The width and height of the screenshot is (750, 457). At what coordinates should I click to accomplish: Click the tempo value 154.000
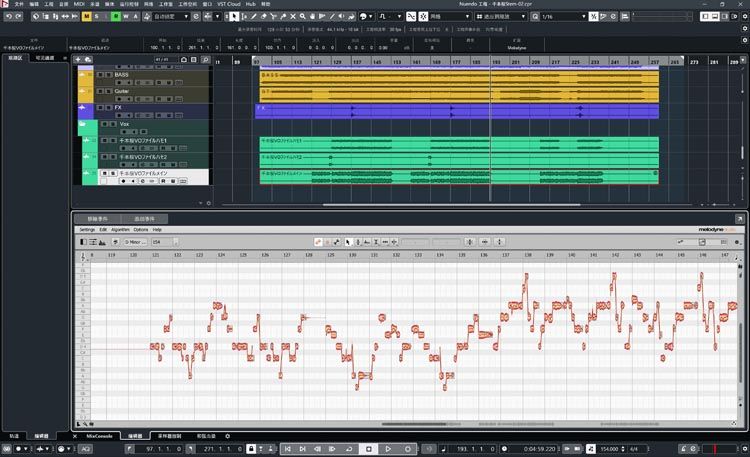[x=609, y=449]
